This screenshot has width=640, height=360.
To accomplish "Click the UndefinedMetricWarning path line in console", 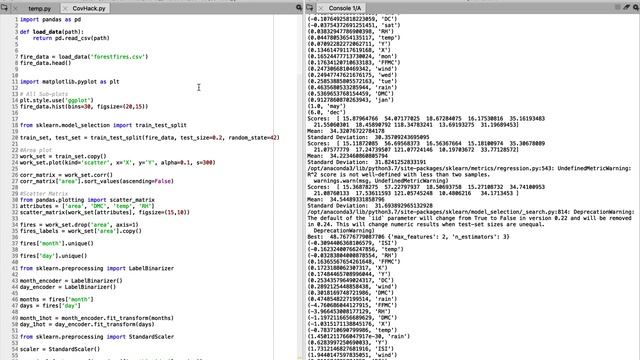I will [469, 168].
